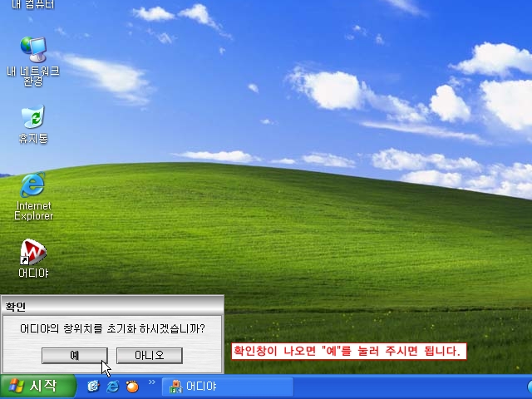Select the 휴지통 recycle bin icon

(x=33, y=124)
